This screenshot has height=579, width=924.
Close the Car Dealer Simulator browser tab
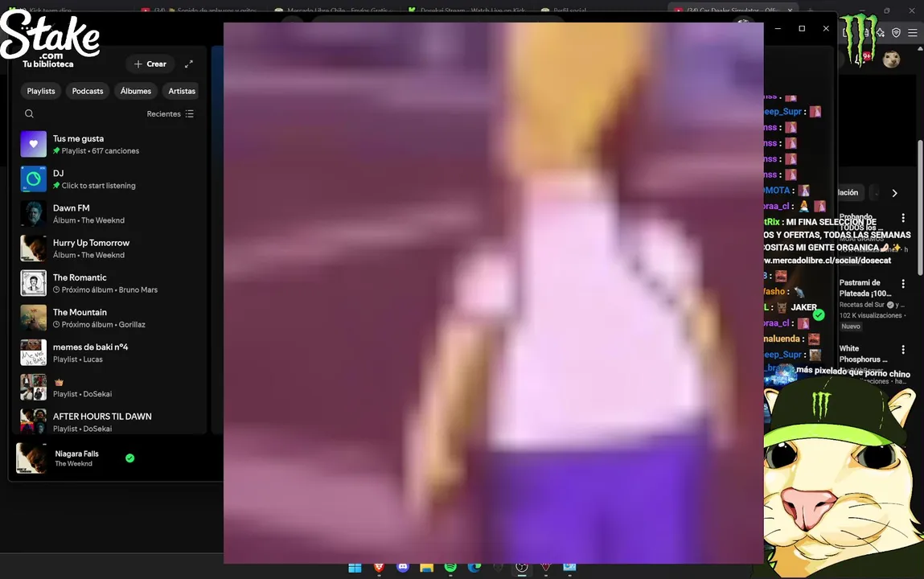pos(791,10)
